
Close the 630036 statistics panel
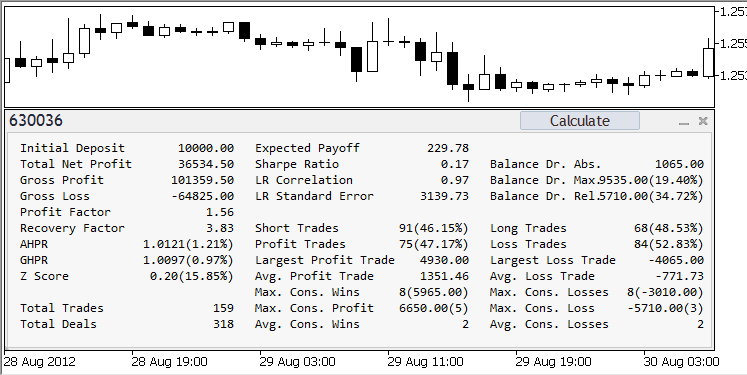click(703, 121)
